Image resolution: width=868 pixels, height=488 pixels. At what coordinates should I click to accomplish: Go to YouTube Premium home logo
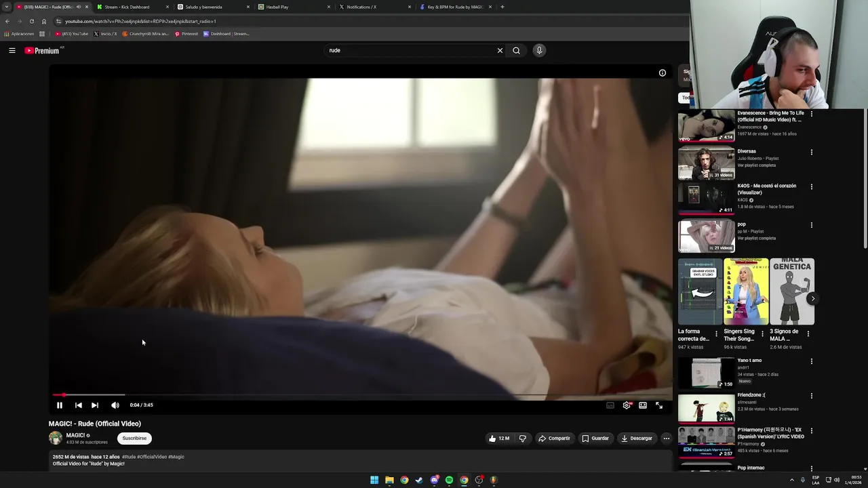pyautogui.click(x=42, y=51)
